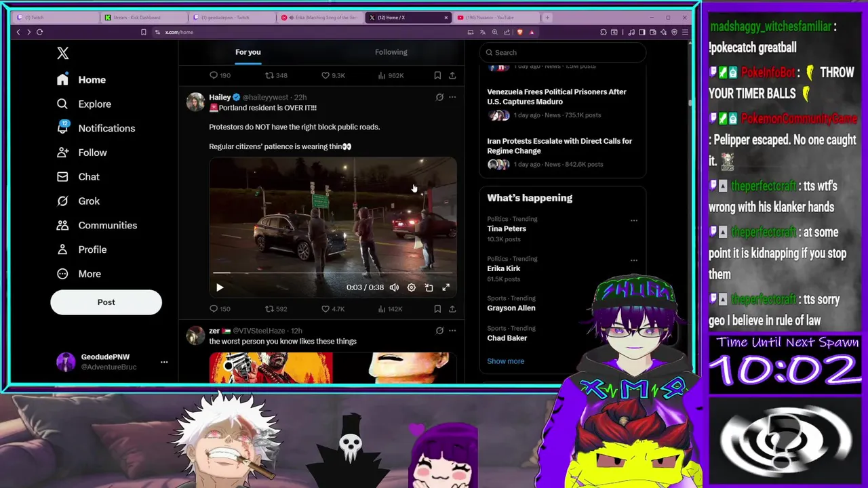
Task: Open options for Tina Peters trend
Action: pyautogui.click(x=634, y=220)
